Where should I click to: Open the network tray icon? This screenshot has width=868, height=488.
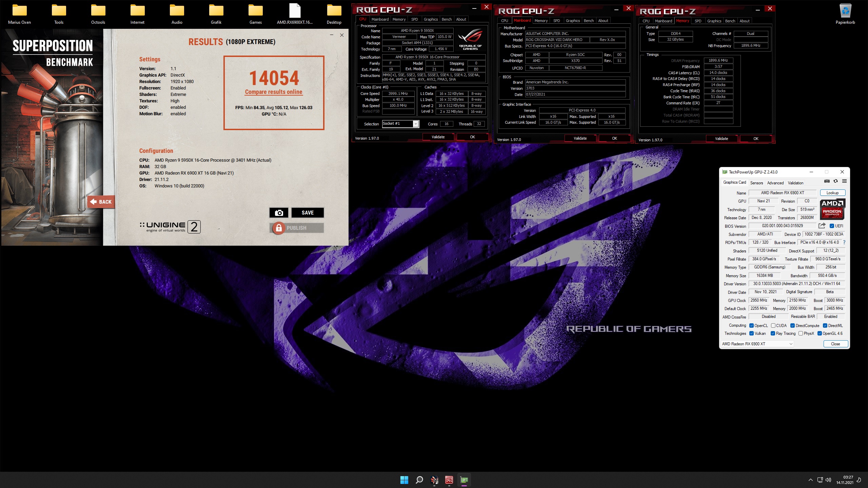[820, 480]
